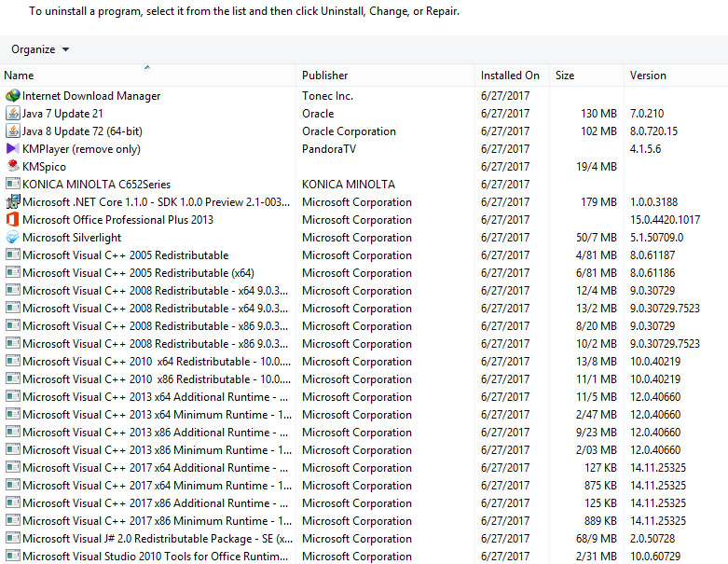Click the 19/4 MB size cell
728x564 pixels.
tap(597, 167)
